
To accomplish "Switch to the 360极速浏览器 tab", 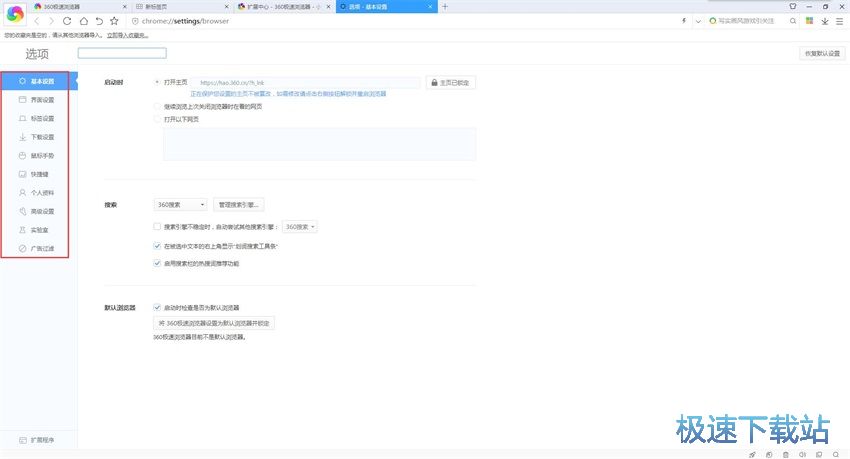I will [x=80, y=7].
